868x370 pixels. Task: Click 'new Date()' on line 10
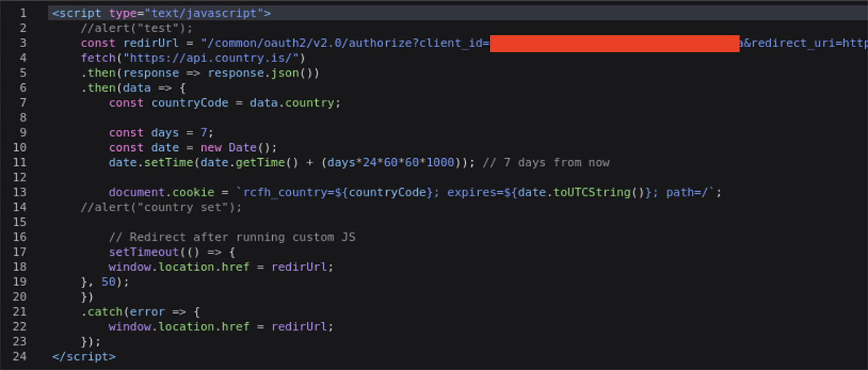point(239,147)
